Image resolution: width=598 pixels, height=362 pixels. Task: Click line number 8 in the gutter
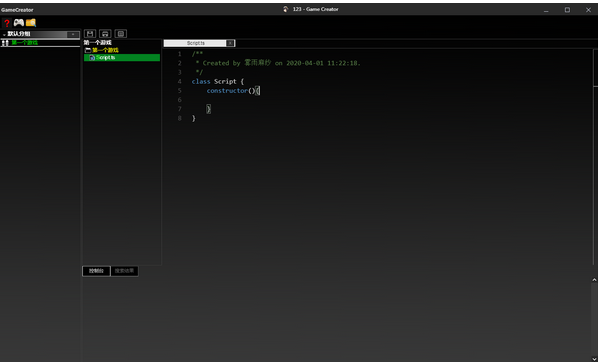point(180,118)
